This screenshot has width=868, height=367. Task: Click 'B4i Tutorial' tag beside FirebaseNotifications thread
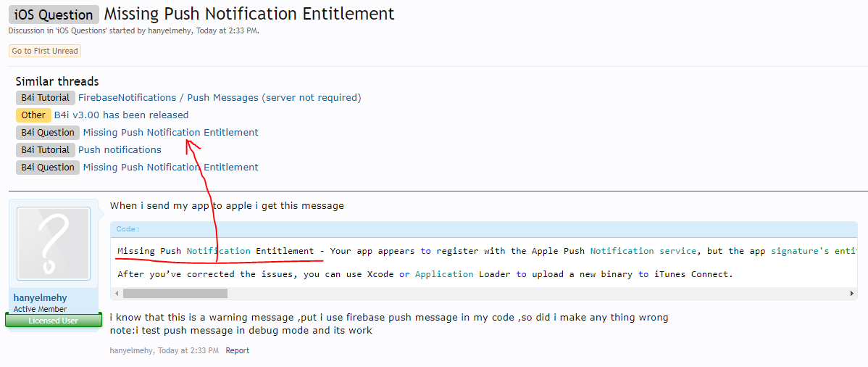(x=45, y=97)
